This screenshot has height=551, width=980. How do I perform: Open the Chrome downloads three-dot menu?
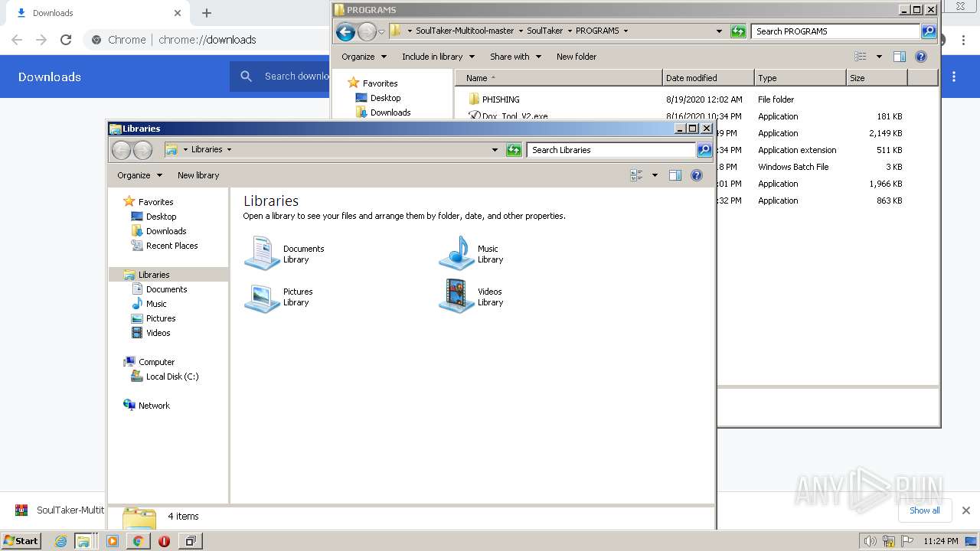954,77
